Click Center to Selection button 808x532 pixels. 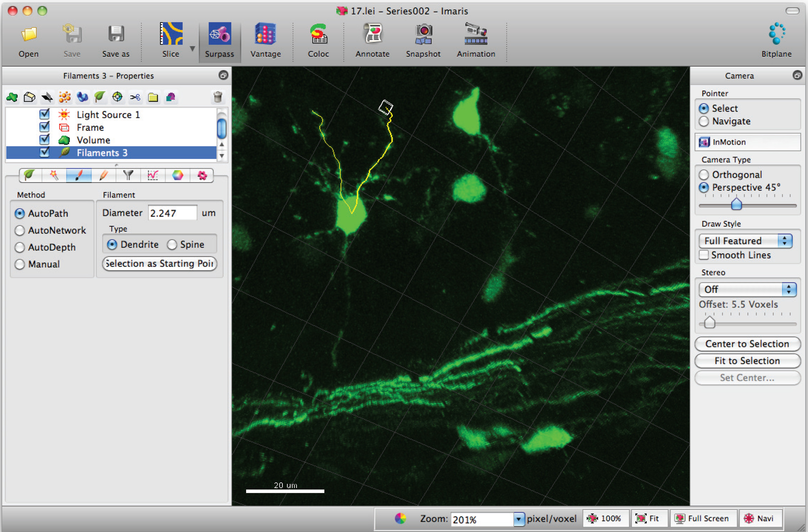click(747, 344)
